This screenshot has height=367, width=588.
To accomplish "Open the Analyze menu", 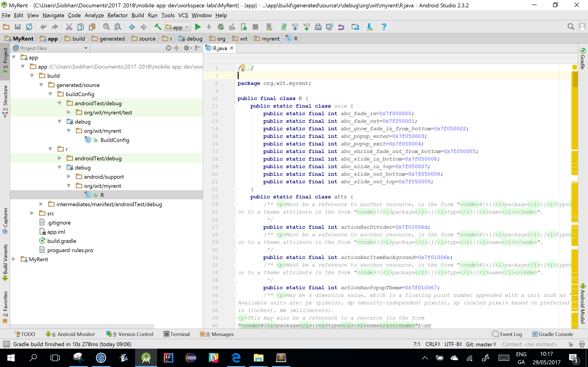I will 94,15.
